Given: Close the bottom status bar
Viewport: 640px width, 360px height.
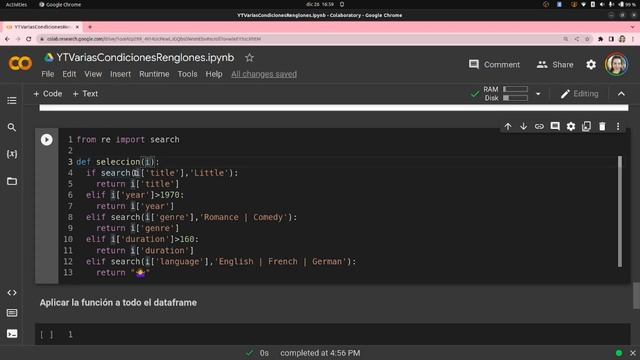Looking at the screenshot, I should [633, 353].
